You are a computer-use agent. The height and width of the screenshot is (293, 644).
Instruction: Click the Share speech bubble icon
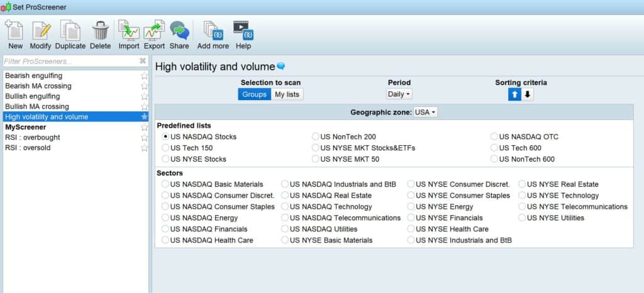click(179, 31)
